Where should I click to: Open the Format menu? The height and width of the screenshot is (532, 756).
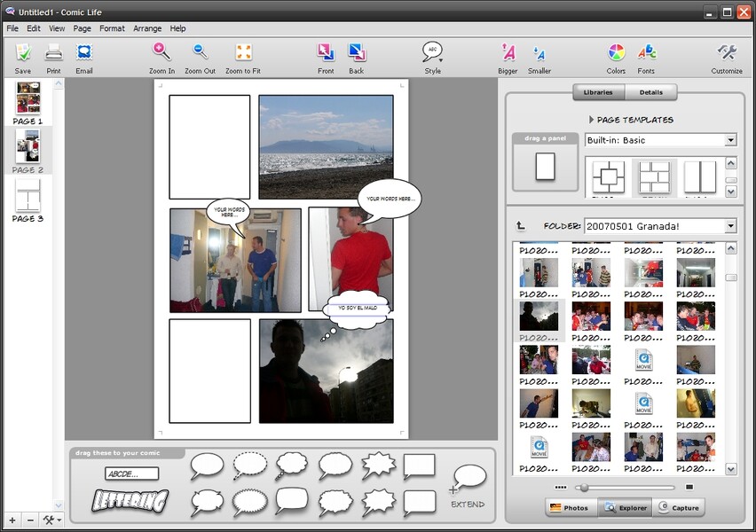click(112, 28)
